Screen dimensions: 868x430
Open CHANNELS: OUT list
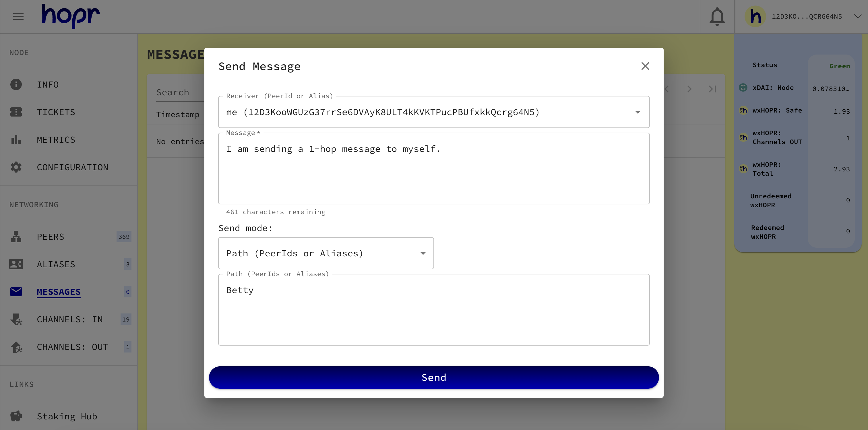click(x=72, y=347)
